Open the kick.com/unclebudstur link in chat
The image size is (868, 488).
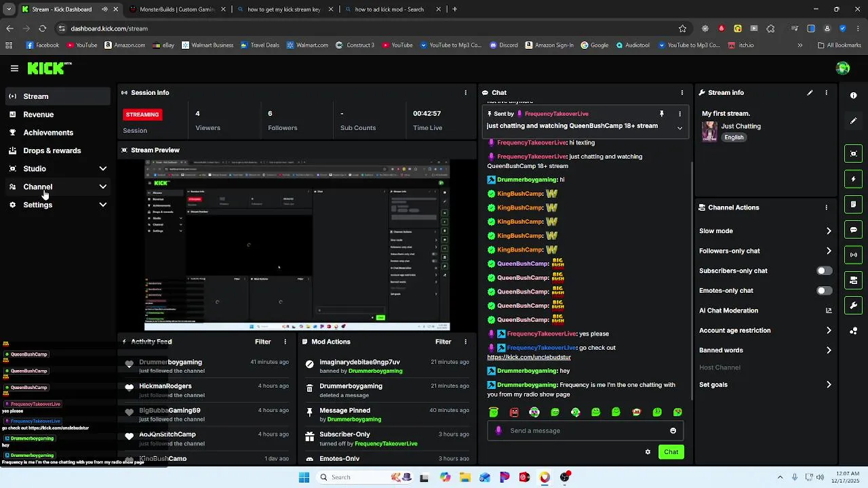[529, 357]
